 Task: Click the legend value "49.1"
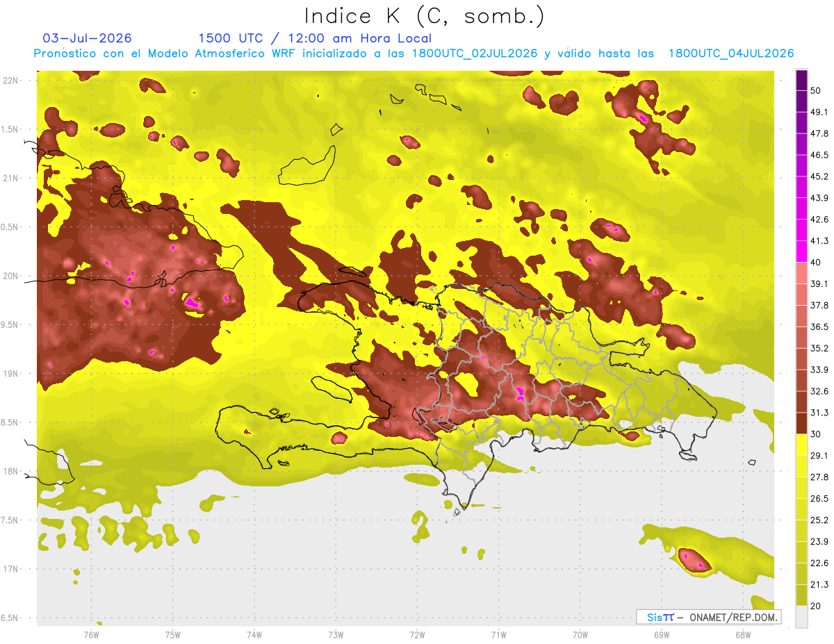[819, 113]
